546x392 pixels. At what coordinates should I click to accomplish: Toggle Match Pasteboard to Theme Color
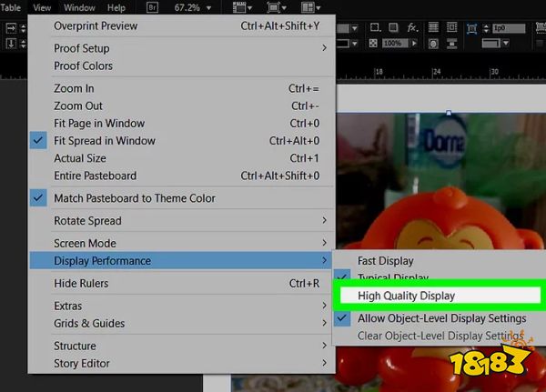pyautogui.click(x=38, y=197)
